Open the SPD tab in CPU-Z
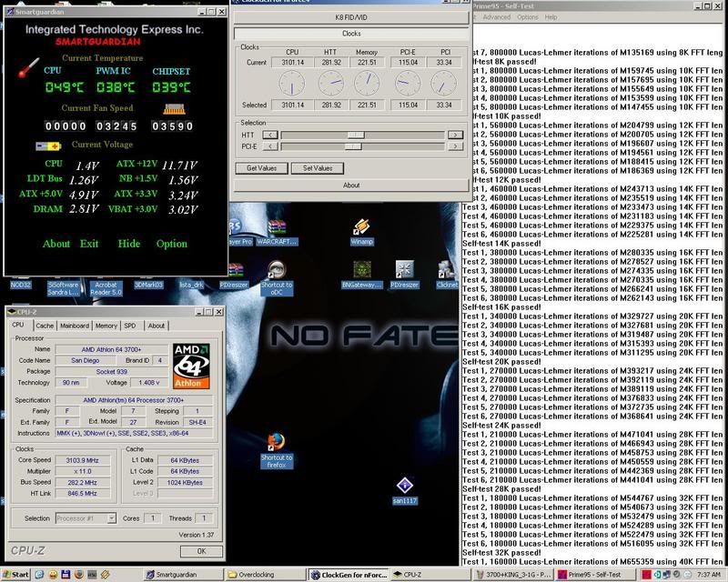The image size is (728, 582). click(x=130, y=326)
